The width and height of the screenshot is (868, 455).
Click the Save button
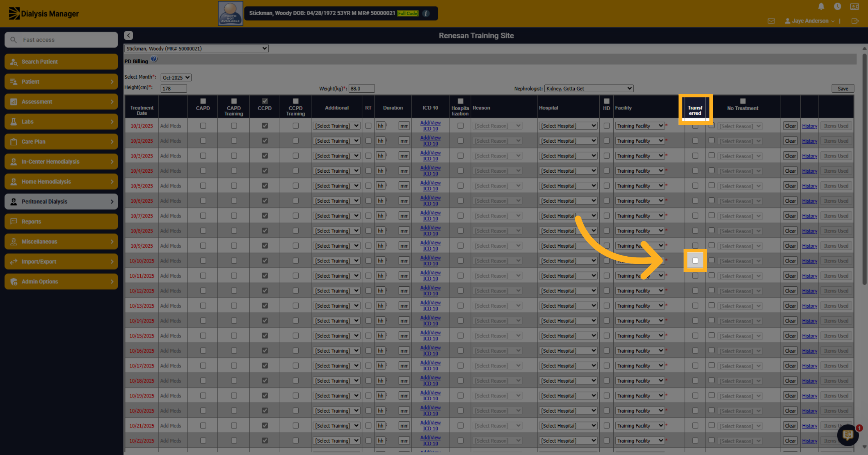click(843, 88)
